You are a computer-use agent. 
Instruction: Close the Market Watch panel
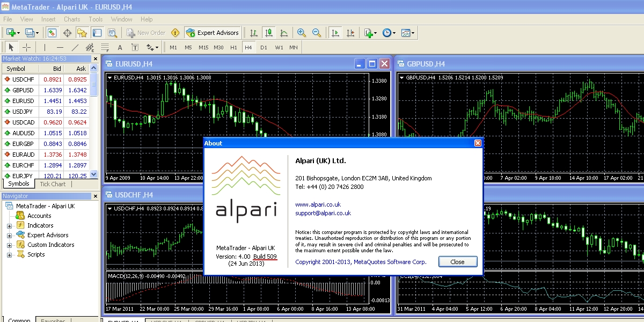click(x=96, y=58)
